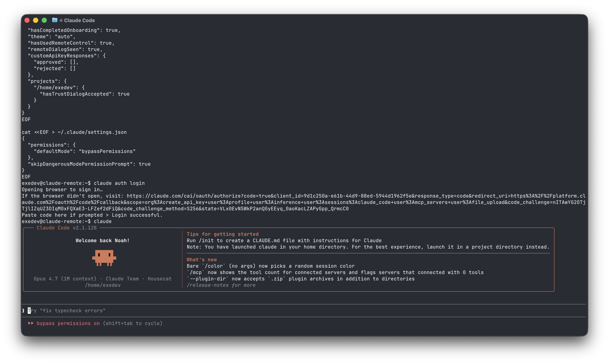Click "Paste code here if prompted" line
Screen dimensions: 609x364
(x=92, y=215)
